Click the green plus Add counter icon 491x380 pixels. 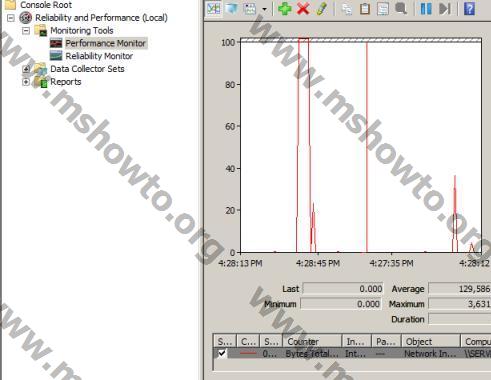coord(284,9)
